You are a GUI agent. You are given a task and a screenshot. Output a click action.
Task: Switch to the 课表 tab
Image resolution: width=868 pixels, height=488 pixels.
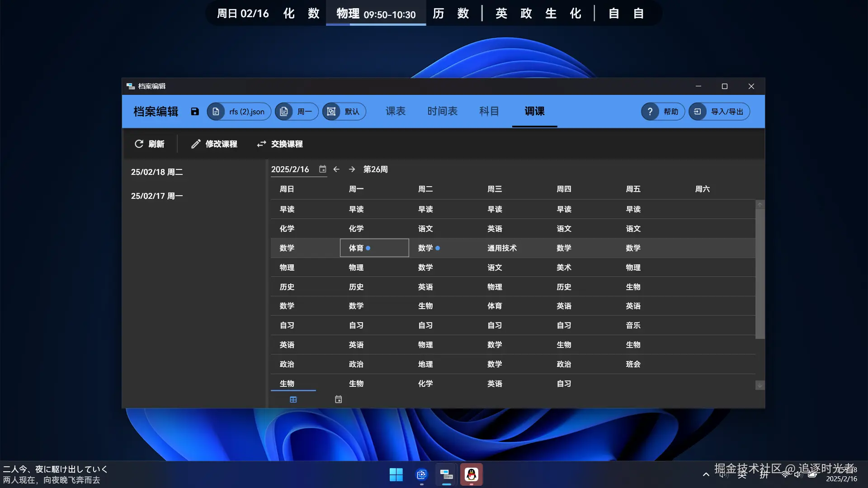click(396, 111)
